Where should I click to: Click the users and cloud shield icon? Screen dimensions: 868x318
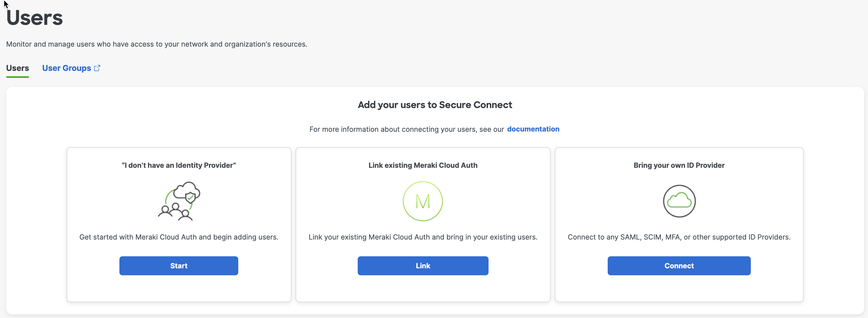pos(179,201)
